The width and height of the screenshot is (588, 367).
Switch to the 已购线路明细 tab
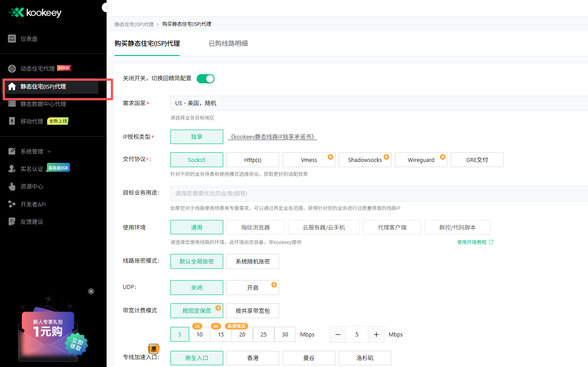[228, 44]
